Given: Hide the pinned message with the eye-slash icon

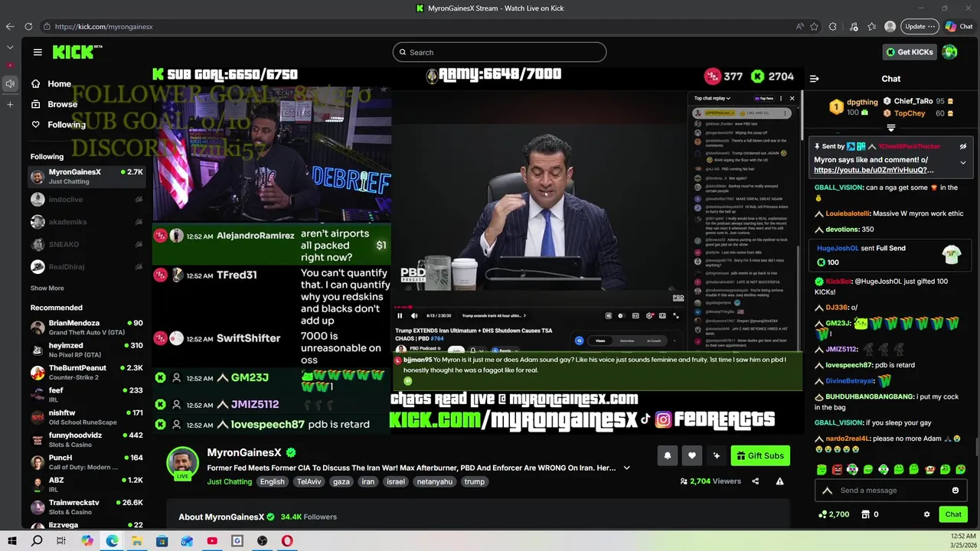Looking at the screenshot, I should (x=963, y=146).
